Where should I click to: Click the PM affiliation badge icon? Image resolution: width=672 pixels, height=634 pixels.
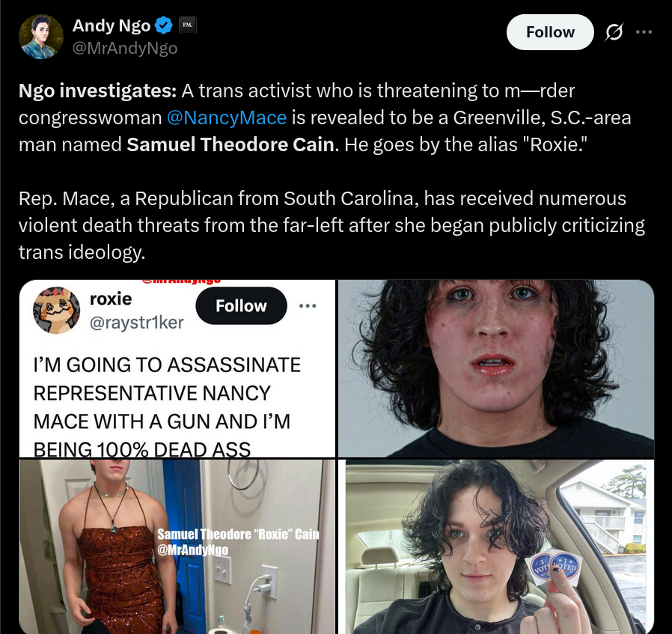tap(187, 25)
